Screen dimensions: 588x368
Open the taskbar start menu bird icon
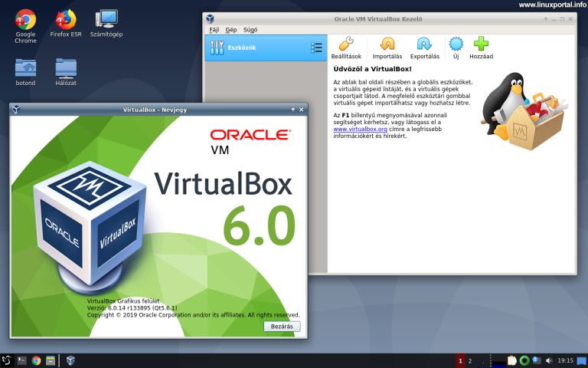[6, 360]
